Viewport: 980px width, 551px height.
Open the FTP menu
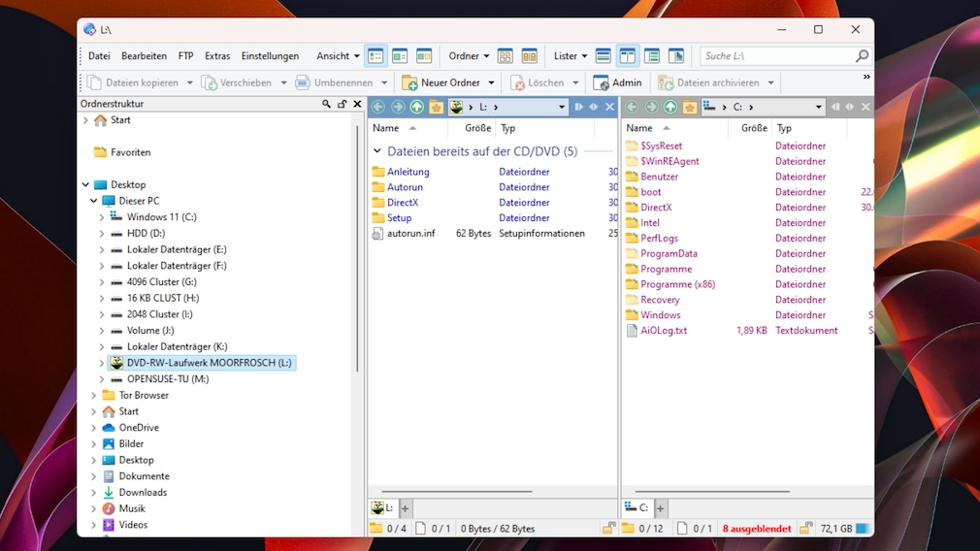tap(185, 56)
